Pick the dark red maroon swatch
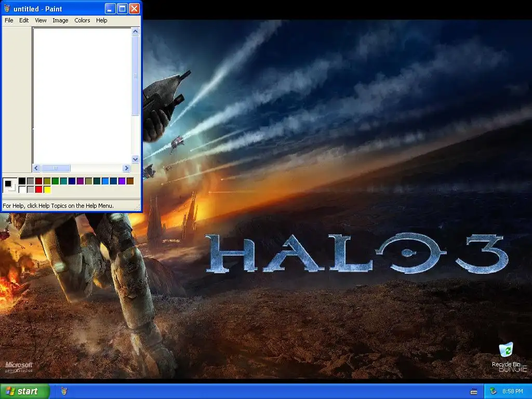Image resolution: width=532 pixels, height=399 pixels. point(38,181)
